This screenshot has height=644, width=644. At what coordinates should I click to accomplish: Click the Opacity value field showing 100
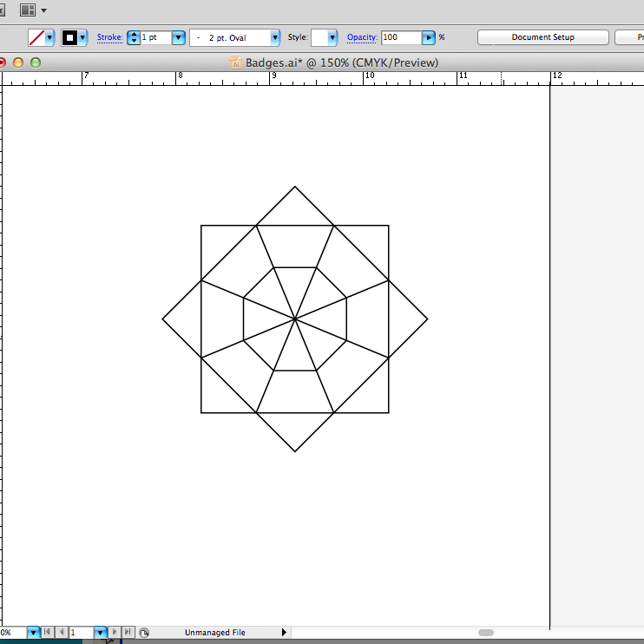[401, 37]
